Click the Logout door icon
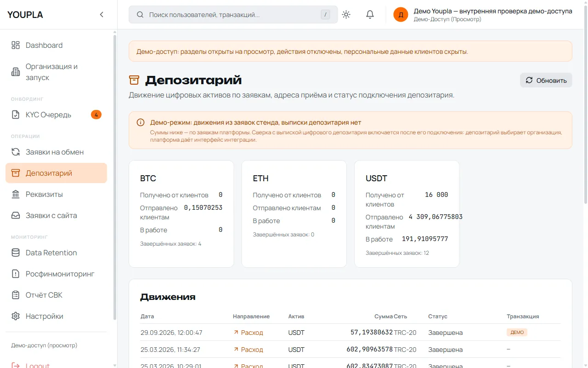Image resolution: width=588 pixels, height=368 pixels. click(16, 366)
